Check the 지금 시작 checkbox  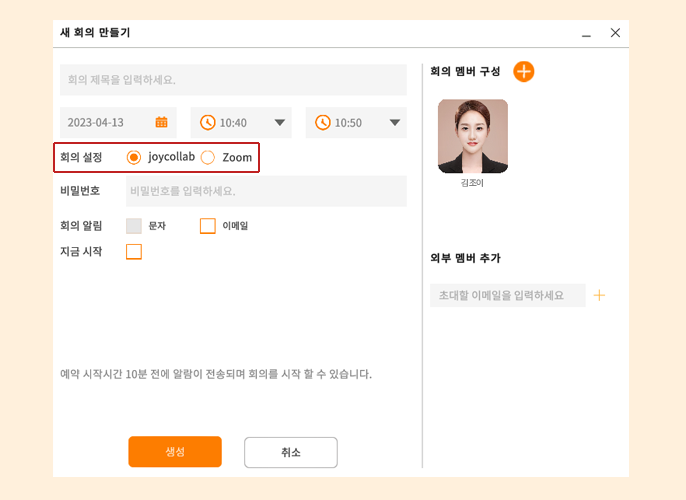click(134, 252)
